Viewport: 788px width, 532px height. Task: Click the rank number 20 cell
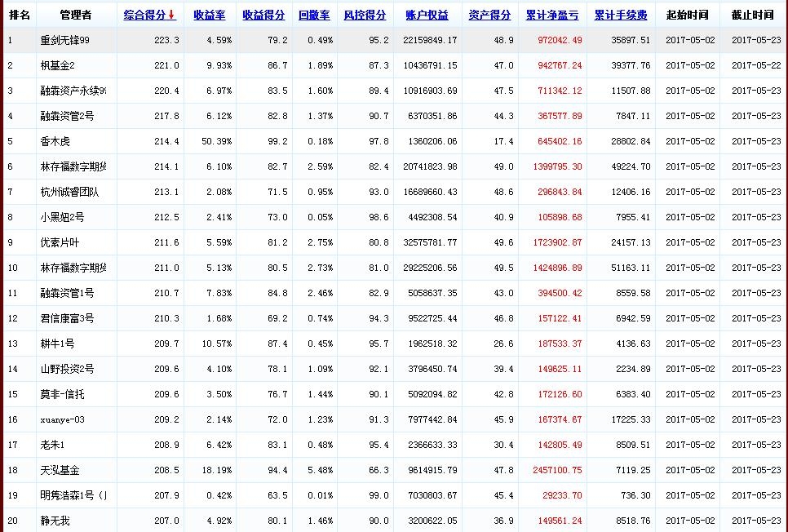pyautogui.click(x=12, y=521)
